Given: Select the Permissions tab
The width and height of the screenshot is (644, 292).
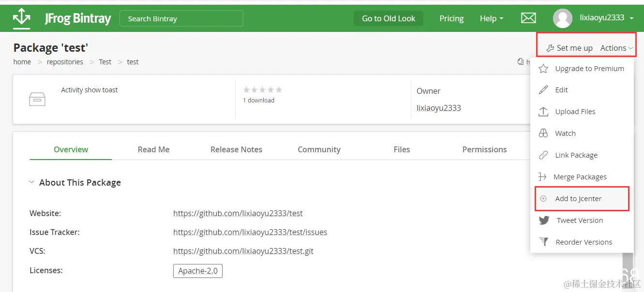Looking at the screenshot, I should pos(484,149).
